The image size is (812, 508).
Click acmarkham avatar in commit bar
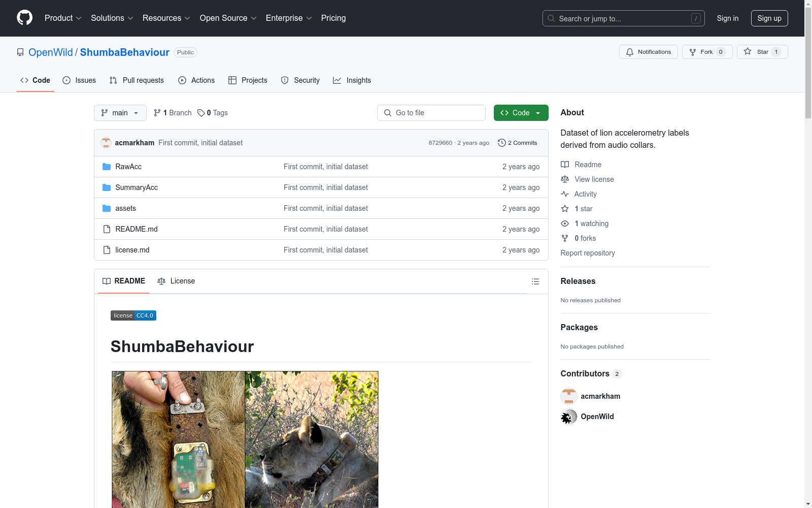click(106, 143)
